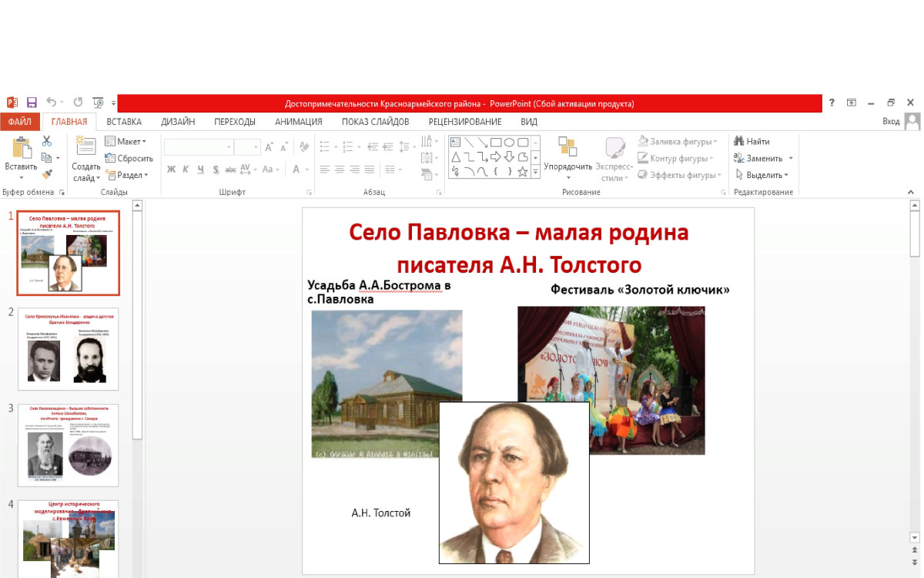Open Заливка фигуры fill color menu
The width and height of the screenshot is (924, 578).
click(x=678, y=141)
